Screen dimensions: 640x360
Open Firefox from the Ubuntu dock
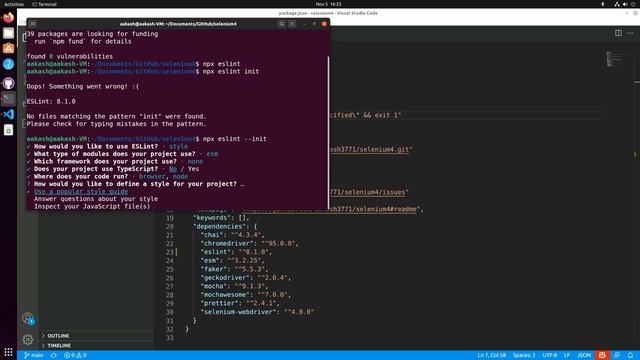8,18
